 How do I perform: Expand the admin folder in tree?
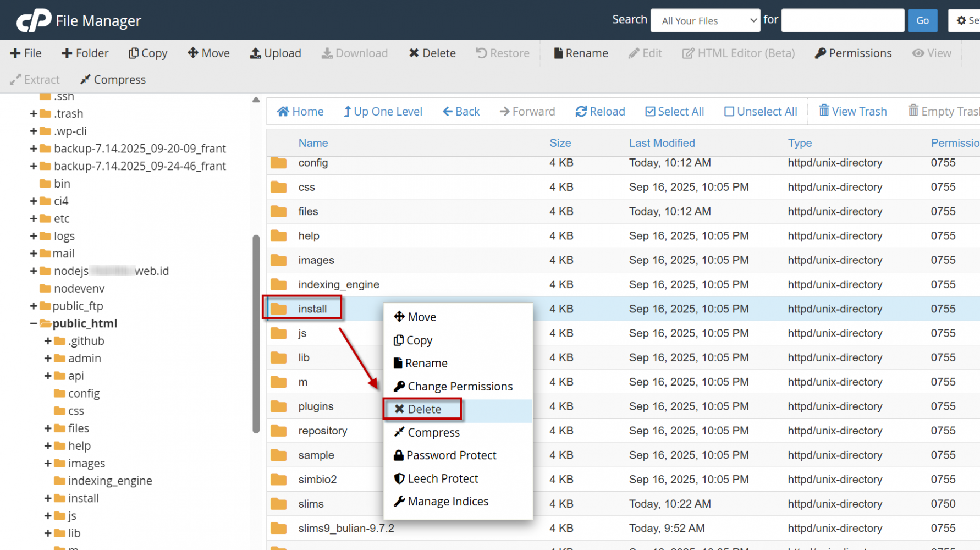48,359
